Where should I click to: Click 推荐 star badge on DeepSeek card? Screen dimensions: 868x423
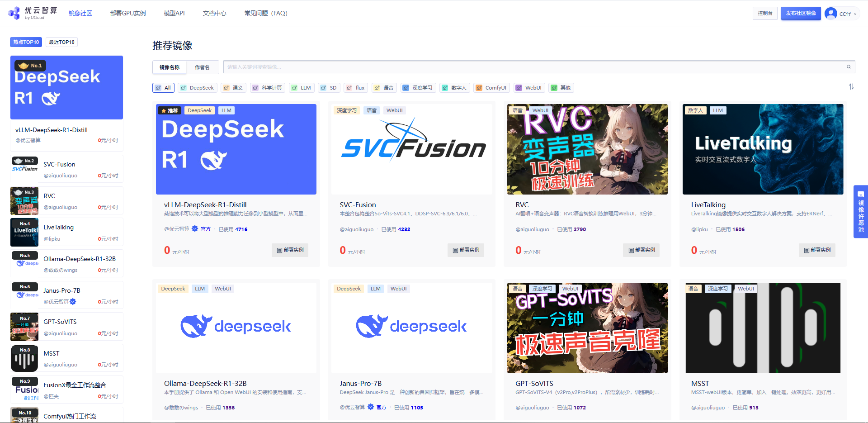[x=170, y=110]
